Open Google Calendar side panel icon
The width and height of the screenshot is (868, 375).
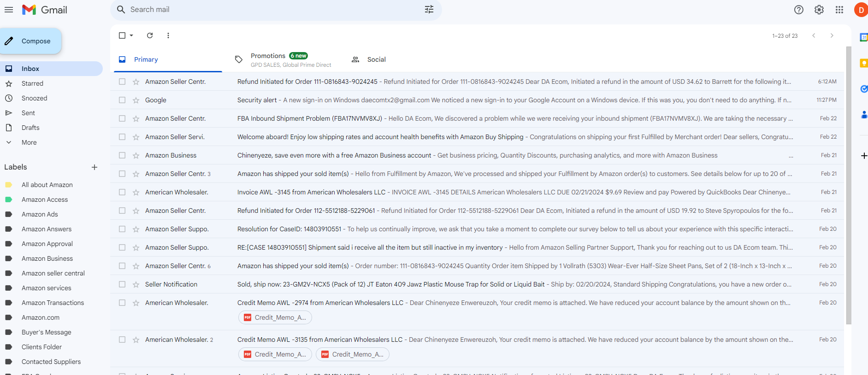[864, 37]
